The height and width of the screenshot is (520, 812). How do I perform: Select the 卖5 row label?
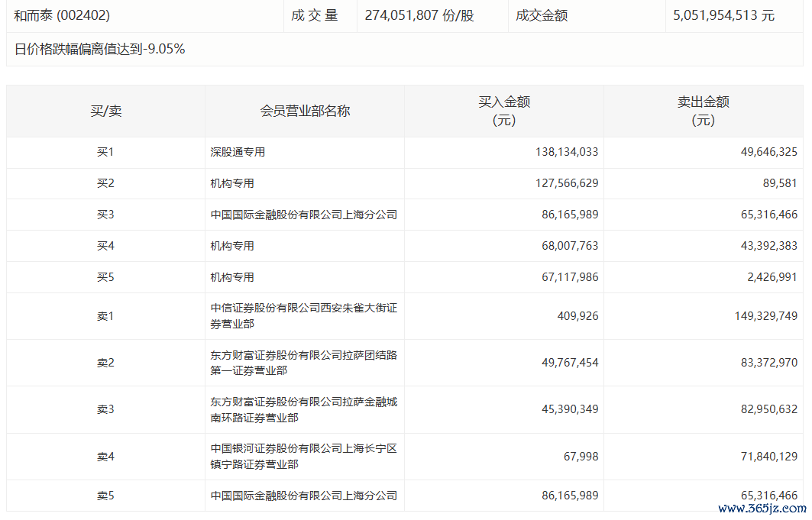[x=105, y=496]
